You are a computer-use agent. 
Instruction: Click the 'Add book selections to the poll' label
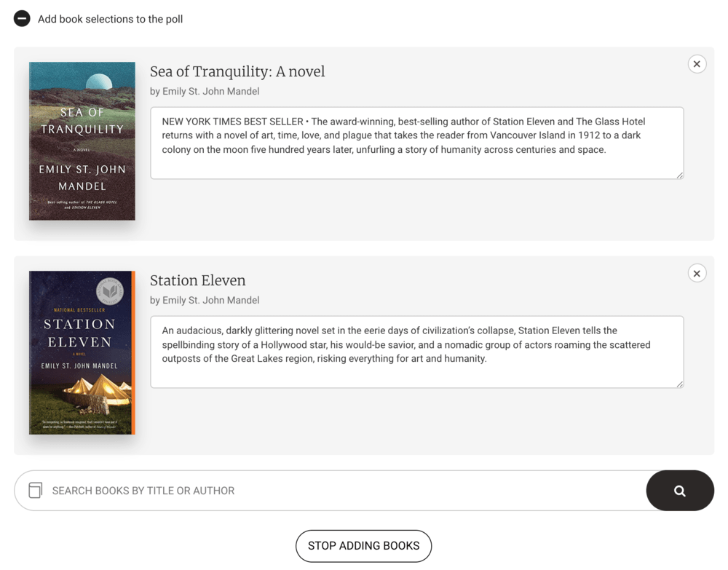click(x=110, y=19)
